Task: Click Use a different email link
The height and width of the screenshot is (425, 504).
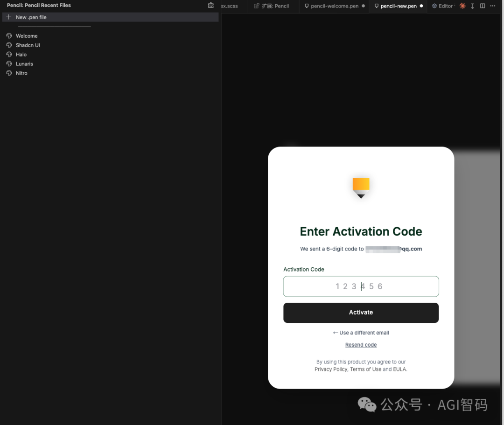Action: tap(361, 333)
